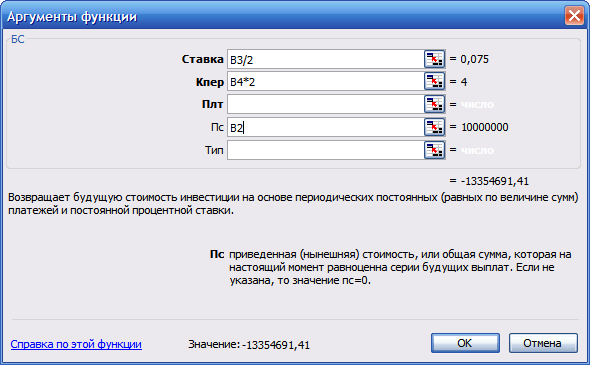The image size is (590, 365).
Task: Click the bold Ставка argument label
Action: [202, 59]
